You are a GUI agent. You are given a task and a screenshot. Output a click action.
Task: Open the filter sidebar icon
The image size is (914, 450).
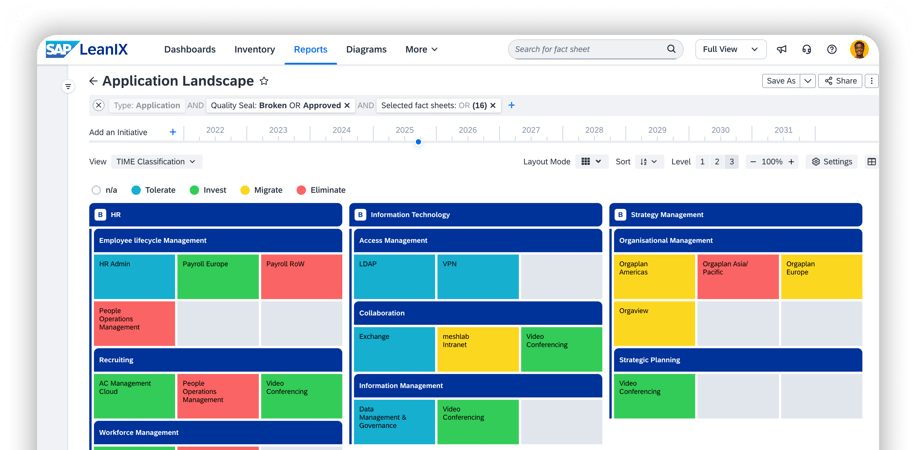coord(68,87)
